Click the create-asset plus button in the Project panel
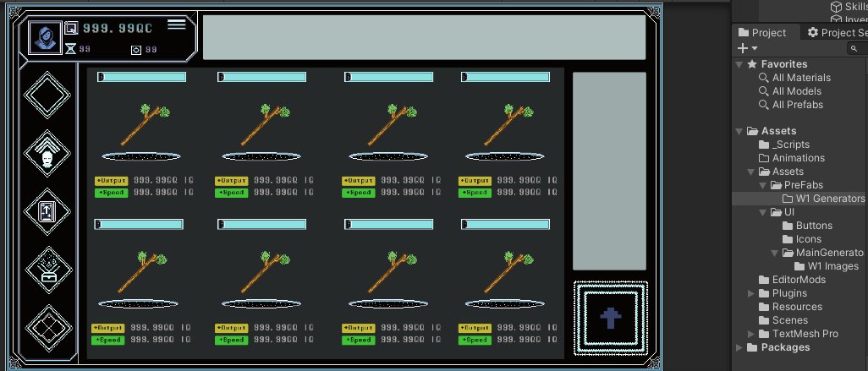The height and width of the screenshot is (371, 868). coord(743,48)
